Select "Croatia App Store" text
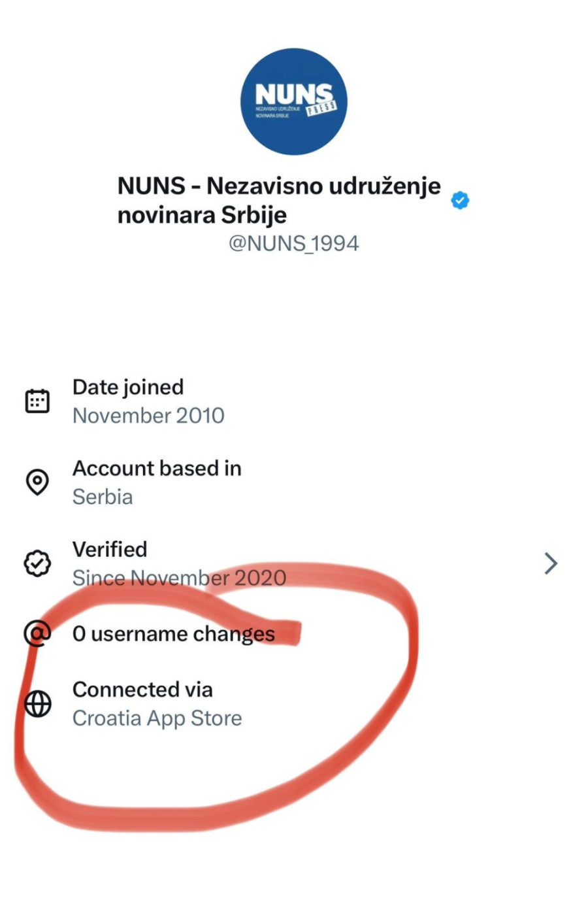 [x=157, y=718]
